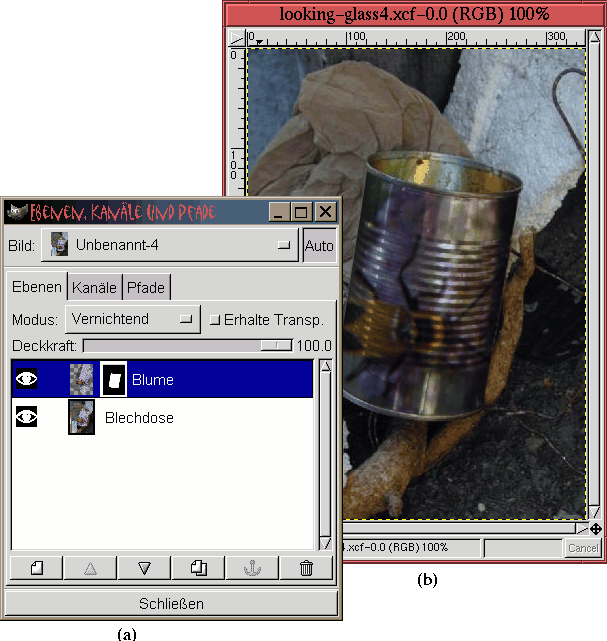Raise the layer with the up arrow
Screen dimensions: 607x641
[x=91, y=568]
